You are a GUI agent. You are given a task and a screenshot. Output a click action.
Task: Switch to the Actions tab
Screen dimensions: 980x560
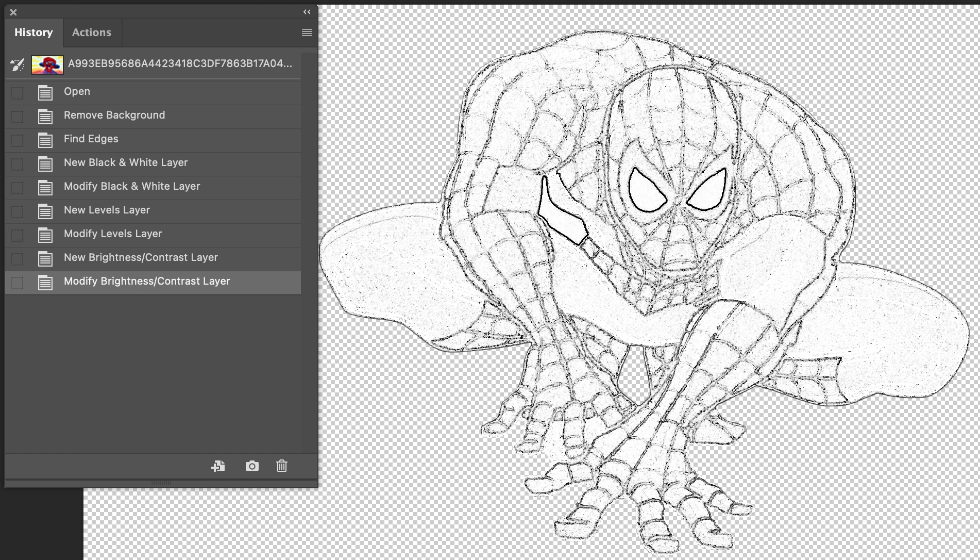tap(92, 32)
